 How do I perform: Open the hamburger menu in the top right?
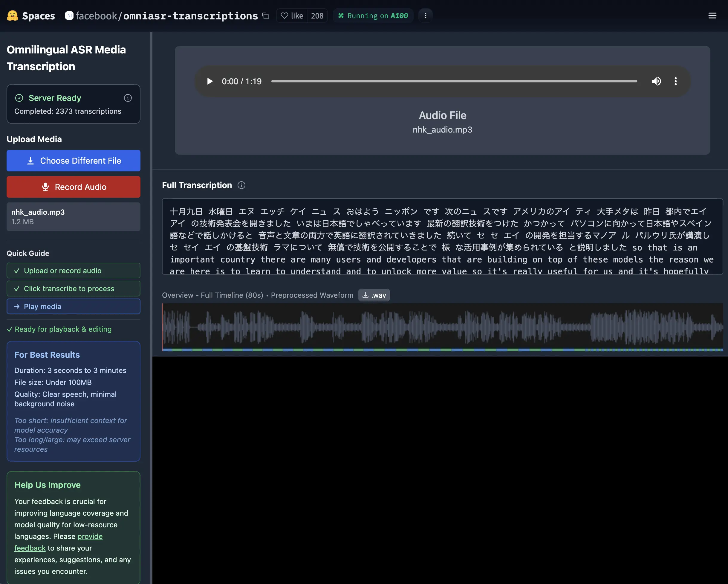pos(712,16)
